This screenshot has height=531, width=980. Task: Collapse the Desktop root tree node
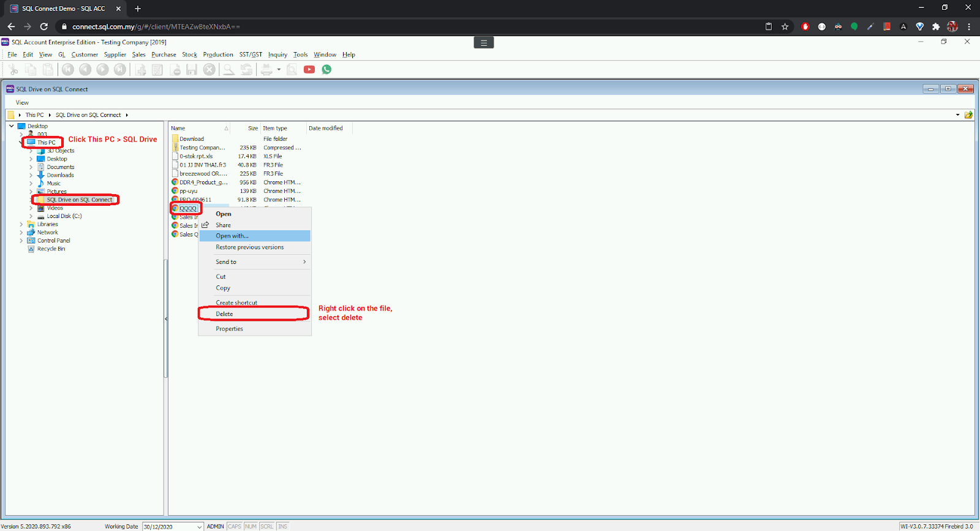(x=12, y=126)
